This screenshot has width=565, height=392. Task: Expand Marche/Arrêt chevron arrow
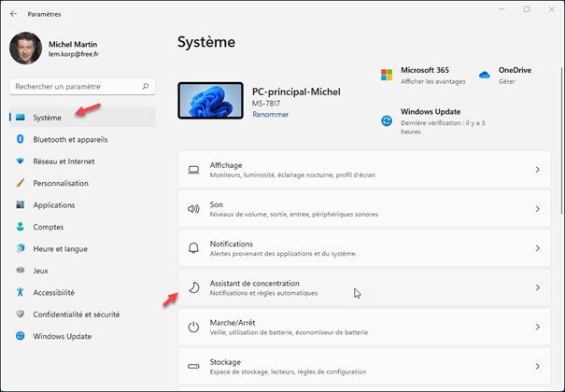coord(537,327)
